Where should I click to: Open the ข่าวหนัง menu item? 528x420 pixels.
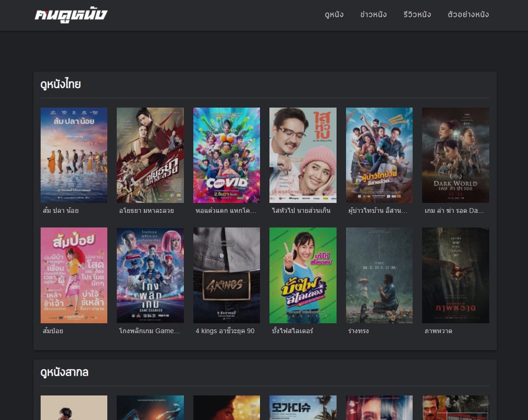click(x=373, y=14)
